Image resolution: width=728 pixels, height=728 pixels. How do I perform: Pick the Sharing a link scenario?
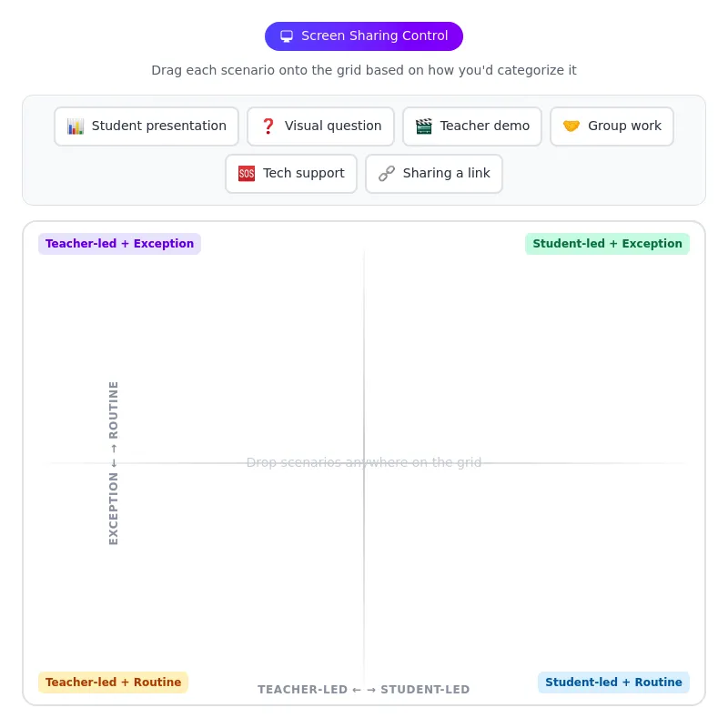click(x=434, y=174)
